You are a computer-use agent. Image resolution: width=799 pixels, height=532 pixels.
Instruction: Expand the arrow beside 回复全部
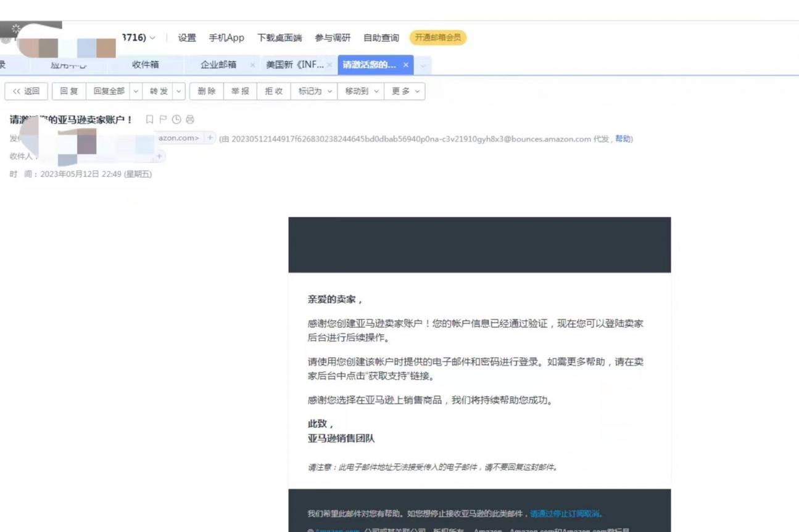(x=136, y=91)
